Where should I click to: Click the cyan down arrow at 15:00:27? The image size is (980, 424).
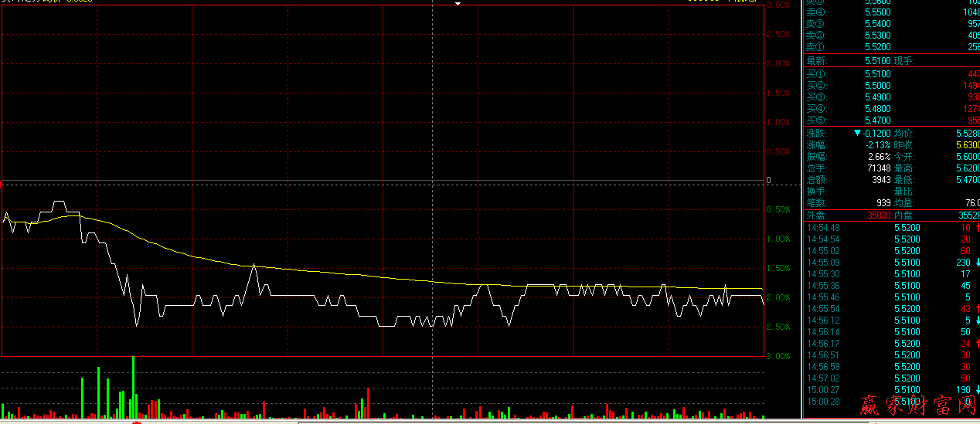tap(977, 390)
